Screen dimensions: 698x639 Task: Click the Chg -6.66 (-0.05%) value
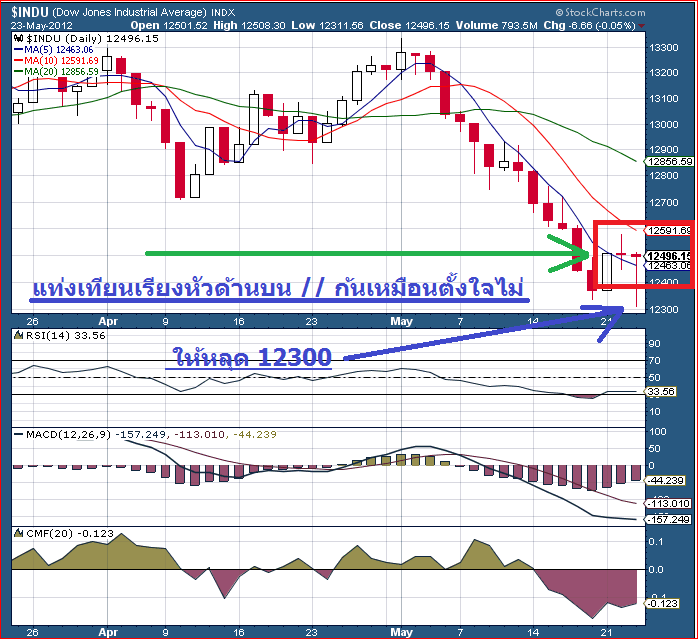pyautogui.click(x=589, y=25)
